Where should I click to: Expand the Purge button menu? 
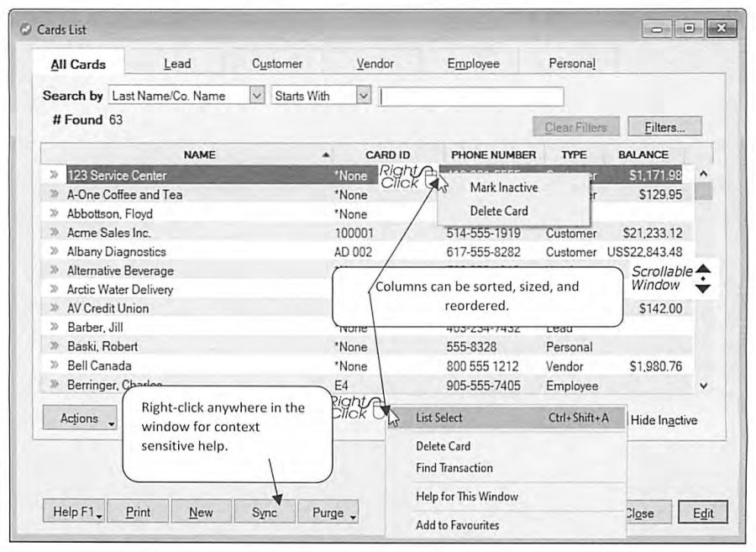pos(353,517)
